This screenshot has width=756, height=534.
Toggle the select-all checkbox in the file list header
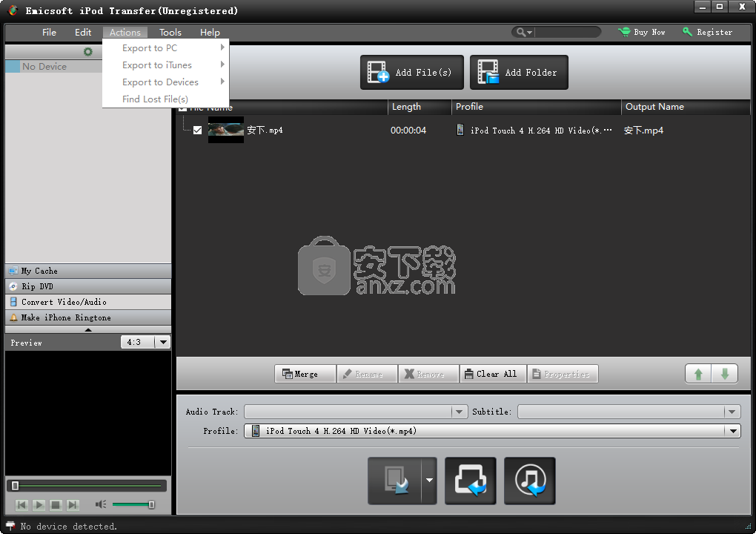click(182, 108)
